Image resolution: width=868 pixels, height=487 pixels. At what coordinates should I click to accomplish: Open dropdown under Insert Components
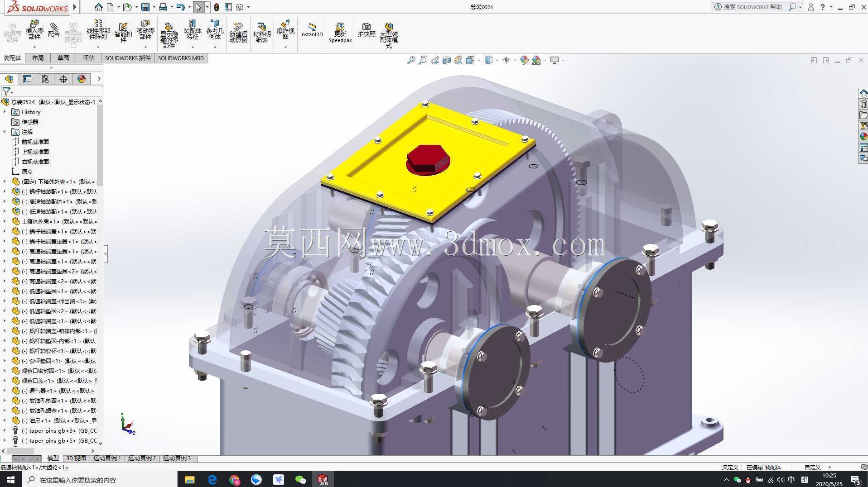tap(34, 47)
